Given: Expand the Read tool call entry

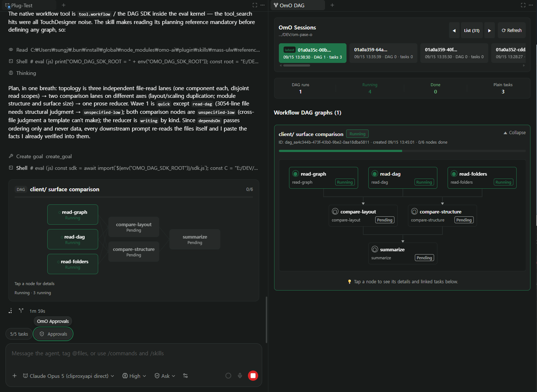Looking at the screenshot, I should [x=134, y=50].
